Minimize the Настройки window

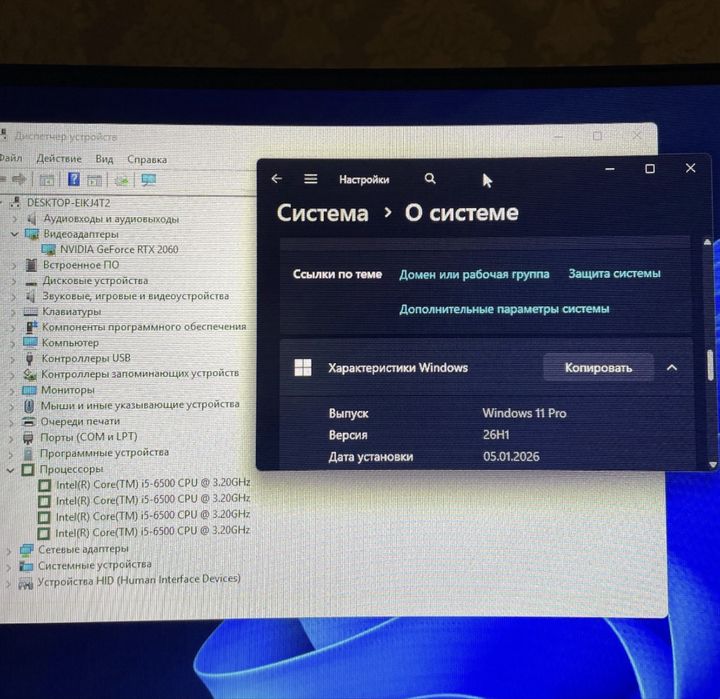pyautogui.click(x=610, y=169)
